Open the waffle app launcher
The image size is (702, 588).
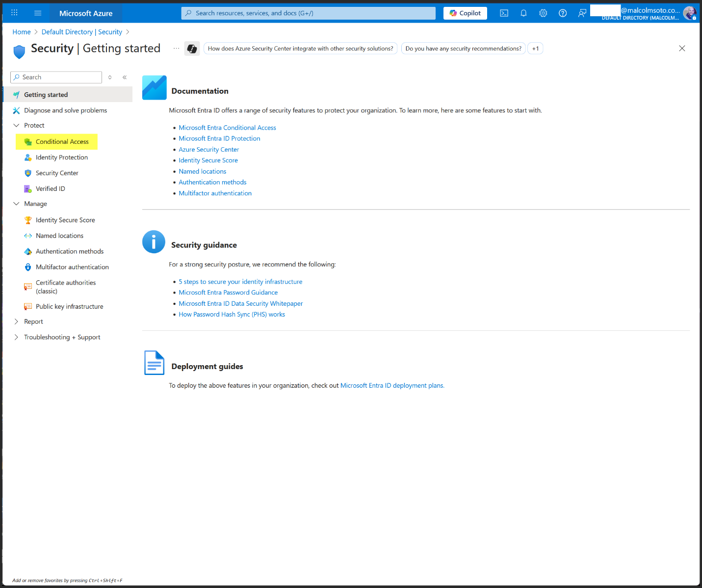tap(14, 13)
